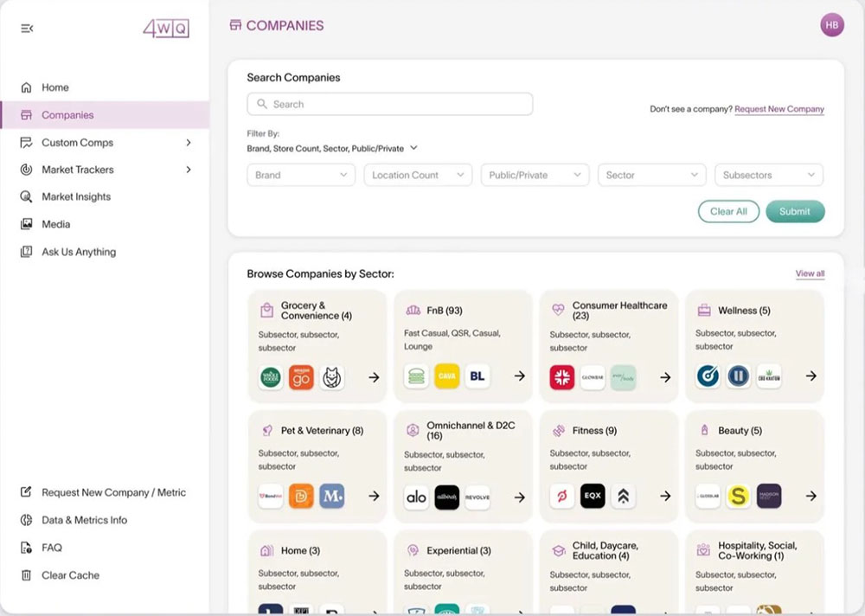The image size is (865, 616).
Task: Open Child, Daycare, Education (4) card
Action: coord(608,572)
